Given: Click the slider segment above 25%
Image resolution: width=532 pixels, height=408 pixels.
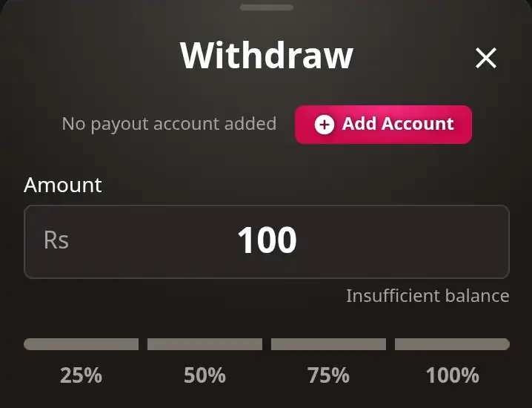Looking at the screenshot, I should point(81,344).
